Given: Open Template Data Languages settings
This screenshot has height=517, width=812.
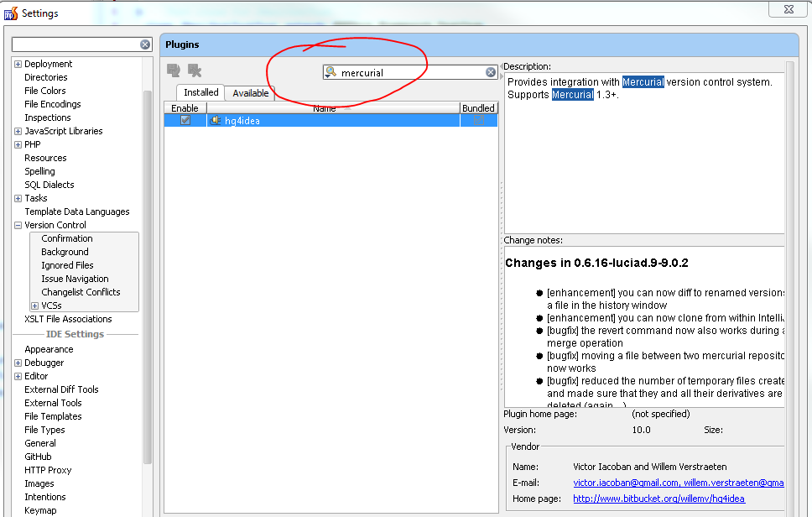Looking at the screenshot, I should point(77,211).
